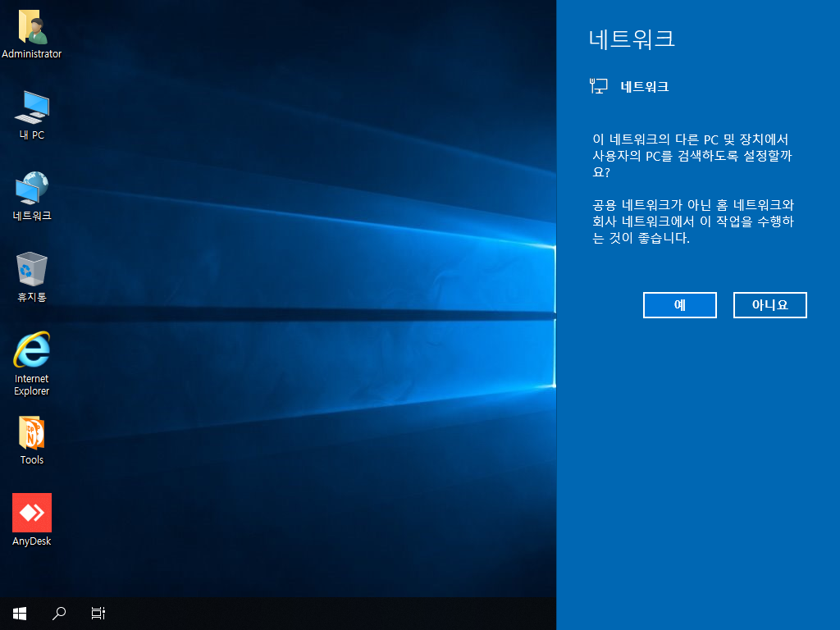The image size is (840, 630).
Task: Launch AnyDesk from the desktop
Action: 32,513
